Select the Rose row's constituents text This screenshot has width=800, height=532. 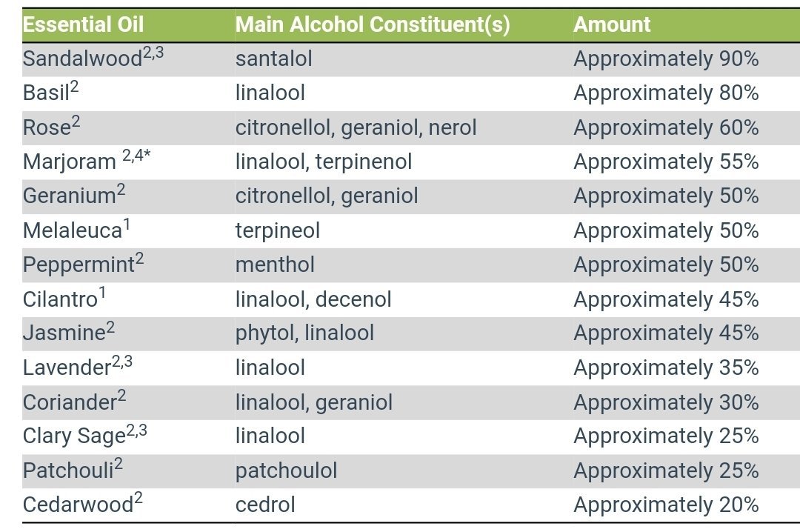[356, 127]
